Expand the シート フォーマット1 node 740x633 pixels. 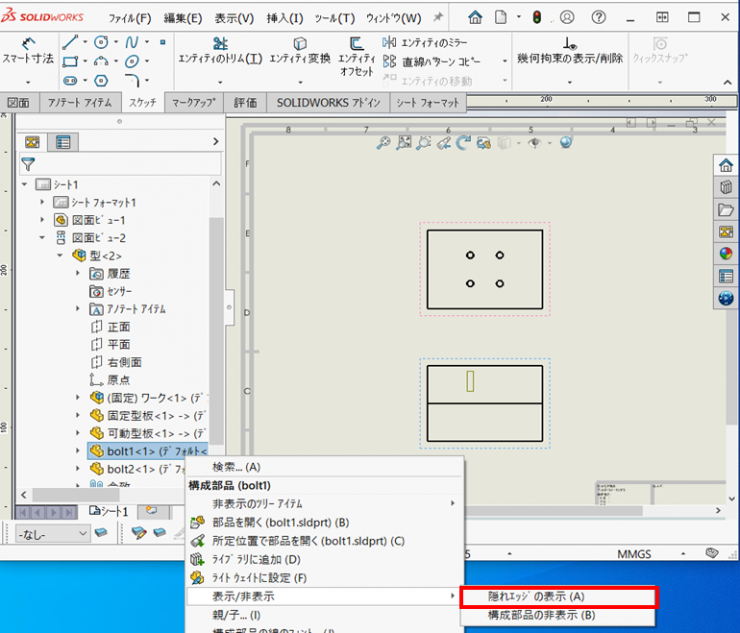tap(42, 203)
